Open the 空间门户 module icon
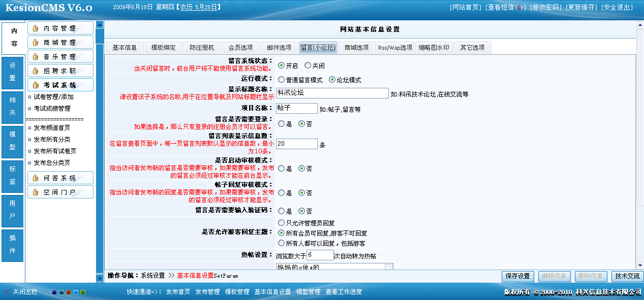 coord(35,192)
